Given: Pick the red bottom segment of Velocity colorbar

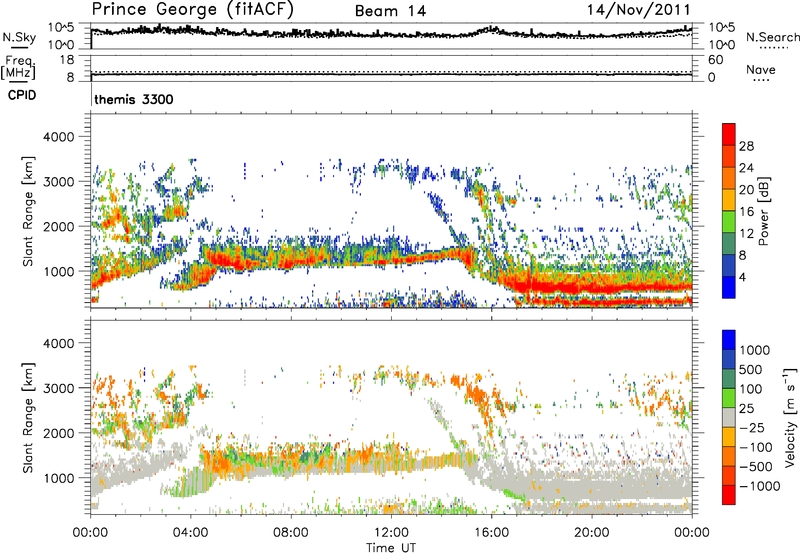Looking at the screenshot, I should click(729, 495).
